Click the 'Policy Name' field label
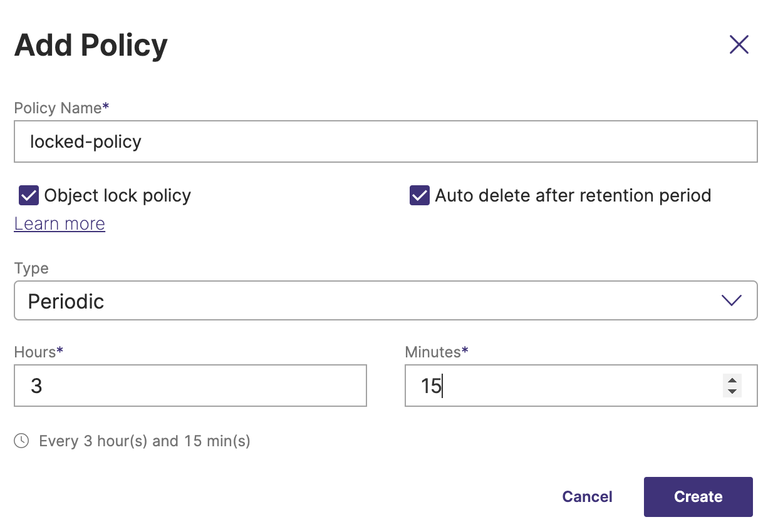 [58, 108]
